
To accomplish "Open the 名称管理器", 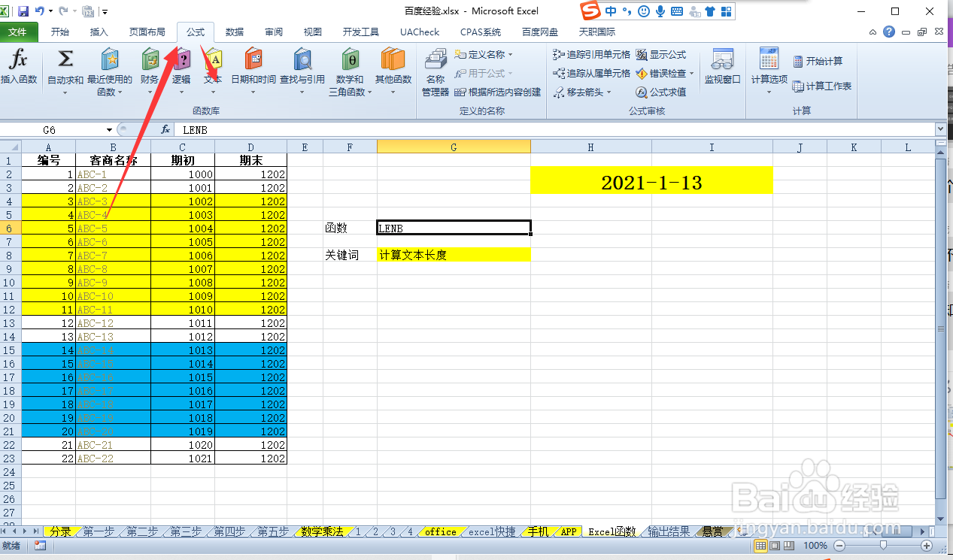I will (436, 72).
